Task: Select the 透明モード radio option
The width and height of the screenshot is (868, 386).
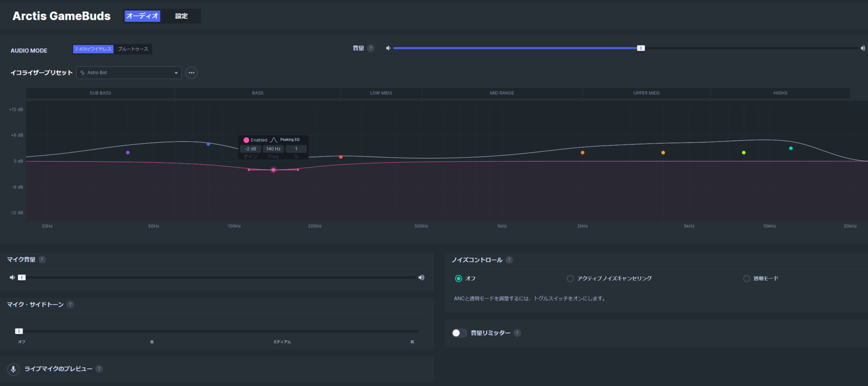Action: (x=746, y=278)
